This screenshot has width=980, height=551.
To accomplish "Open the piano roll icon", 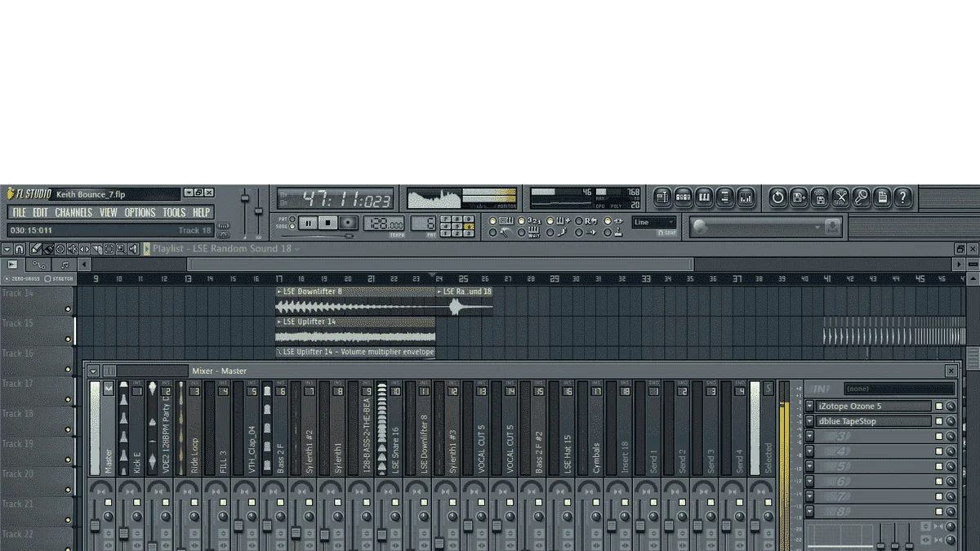I will click(704, 198).
